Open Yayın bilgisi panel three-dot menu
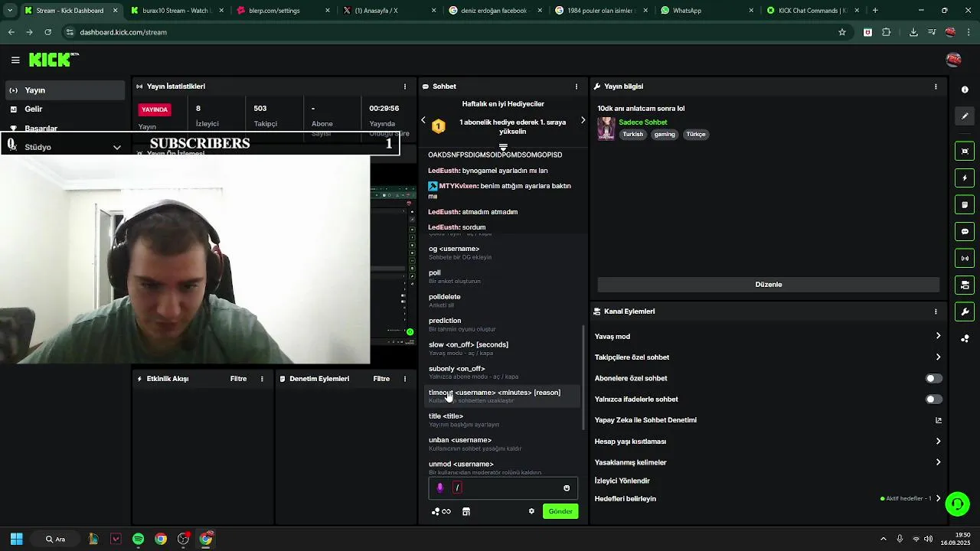Screen dimensions: 980x551 pyautogui.click(x=936, y=86)
